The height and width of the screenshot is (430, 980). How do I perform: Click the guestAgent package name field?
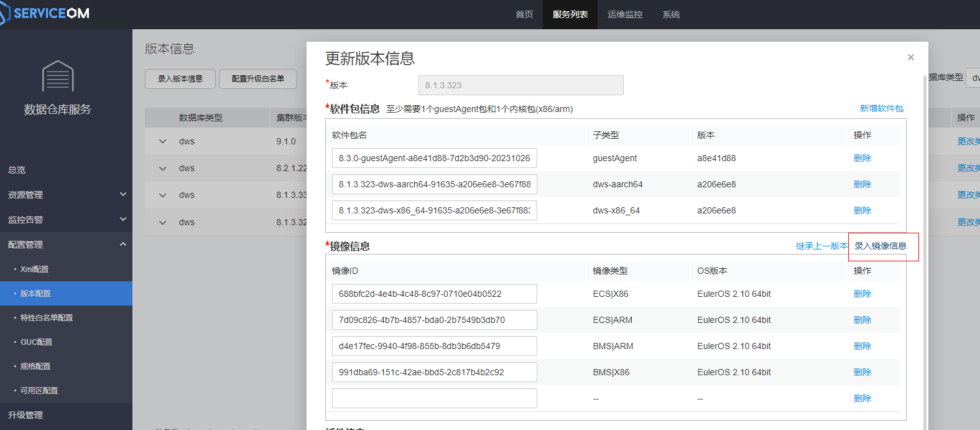[435, 158]
